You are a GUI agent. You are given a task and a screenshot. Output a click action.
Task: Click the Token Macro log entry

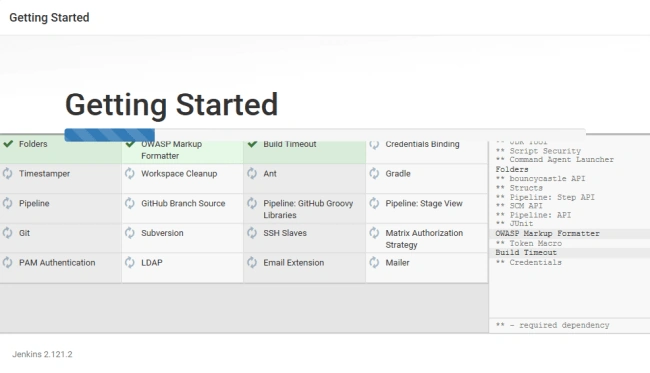529,243
